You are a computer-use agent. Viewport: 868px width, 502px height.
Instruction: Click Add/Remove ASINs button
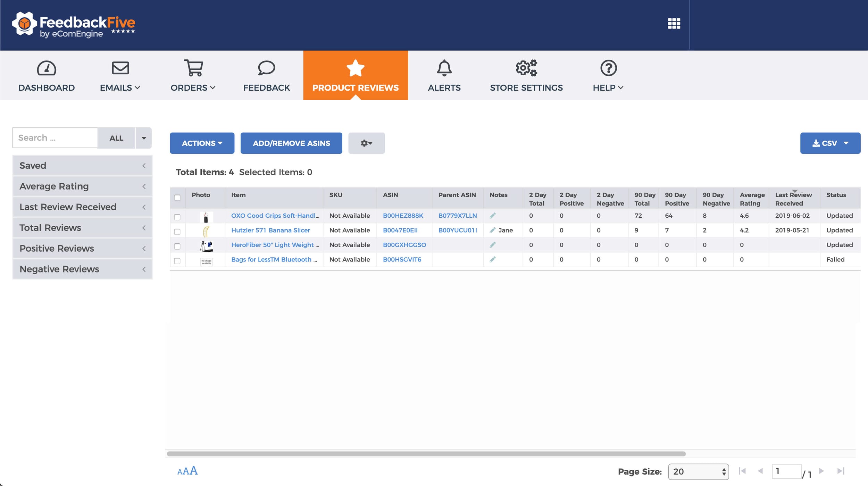click(x=291, y=143)
